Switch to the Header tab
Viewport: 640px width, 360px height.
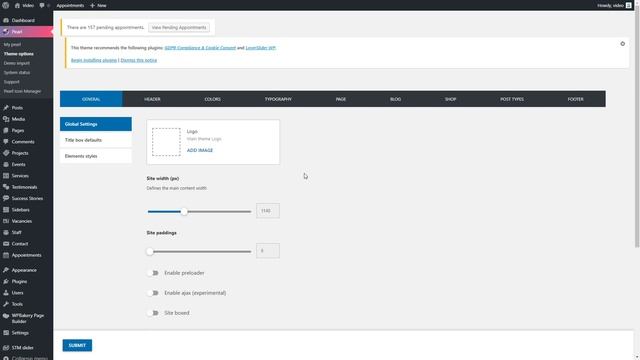pos(152,99)
